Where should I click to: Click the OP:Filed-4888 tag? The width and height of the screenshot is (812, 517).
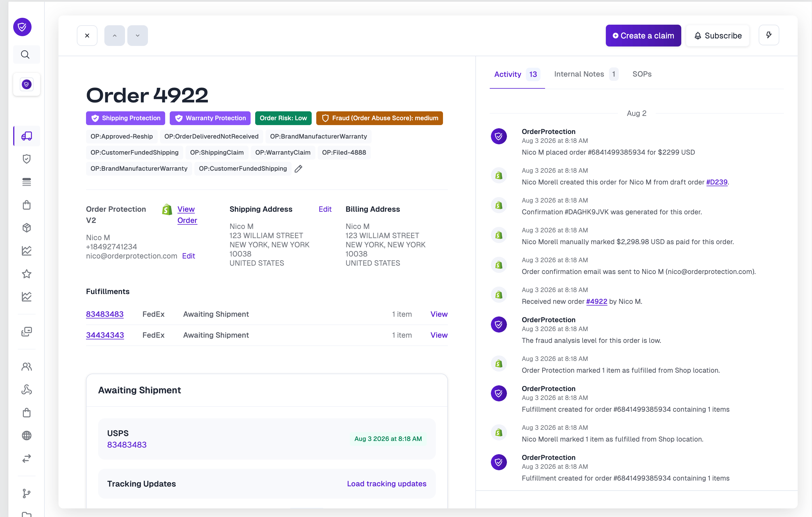coord(344,153)
